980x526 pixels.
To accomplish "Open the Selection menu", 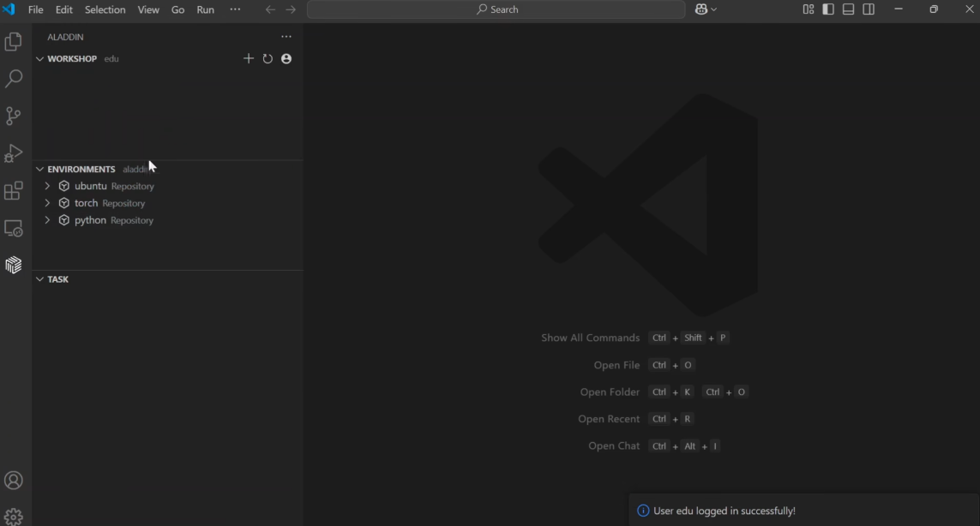I will coord(105,9).
